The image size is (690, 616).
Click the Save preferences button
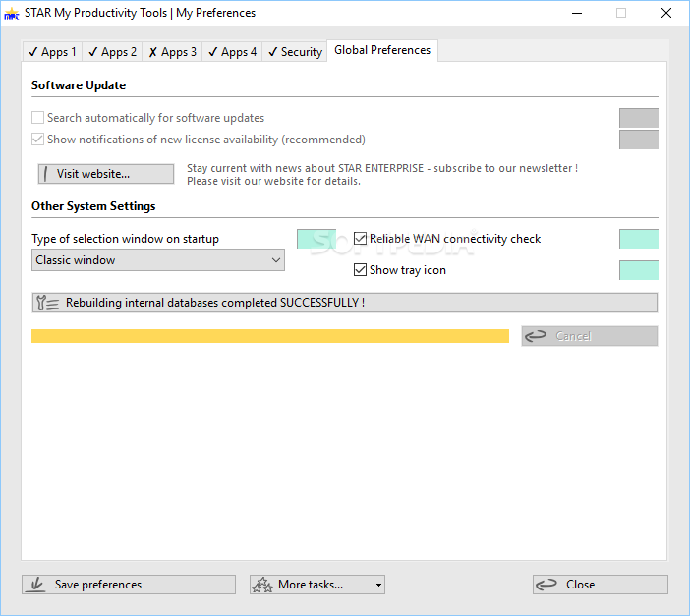pos(129,585)
